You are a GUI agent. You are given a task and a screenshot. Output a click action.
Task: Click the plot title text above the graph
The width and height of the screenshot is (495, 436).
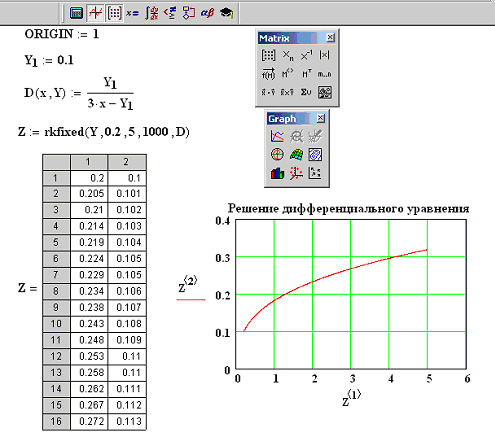click(x=348, y=209)
